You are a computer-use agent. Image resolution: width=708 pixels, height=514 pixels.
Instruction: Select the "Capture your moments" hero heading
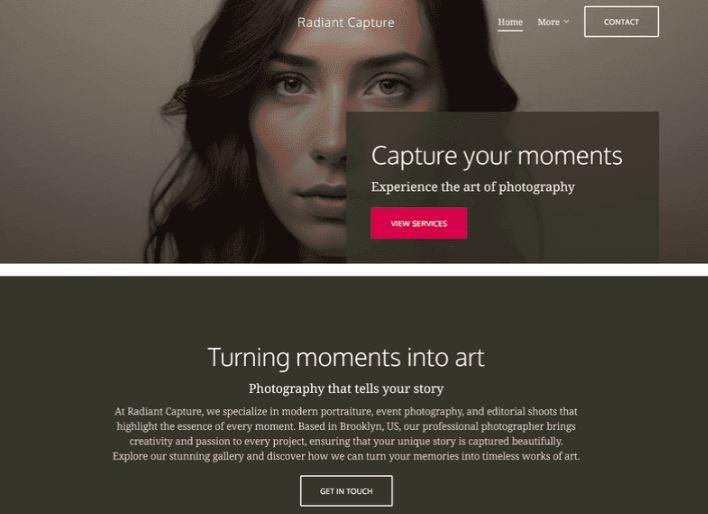(x=497, y=156)
